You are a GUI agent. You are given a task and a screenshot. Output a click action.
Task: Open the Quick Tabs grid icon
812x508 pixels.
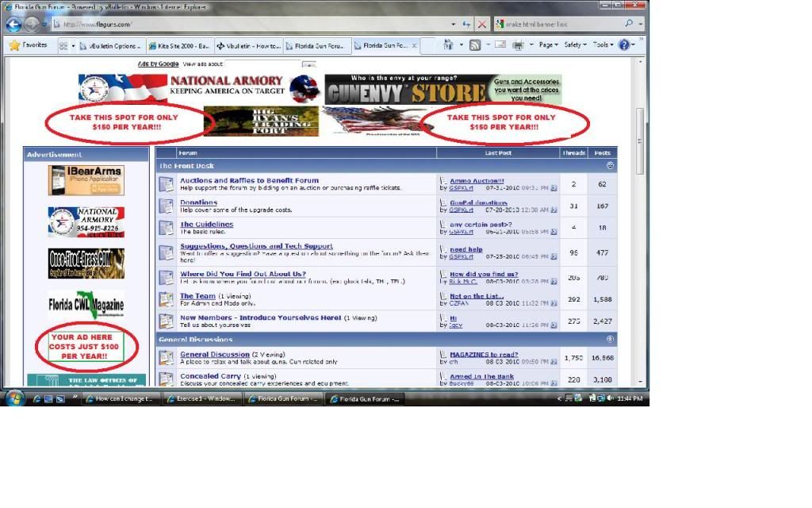coord(63,45)
